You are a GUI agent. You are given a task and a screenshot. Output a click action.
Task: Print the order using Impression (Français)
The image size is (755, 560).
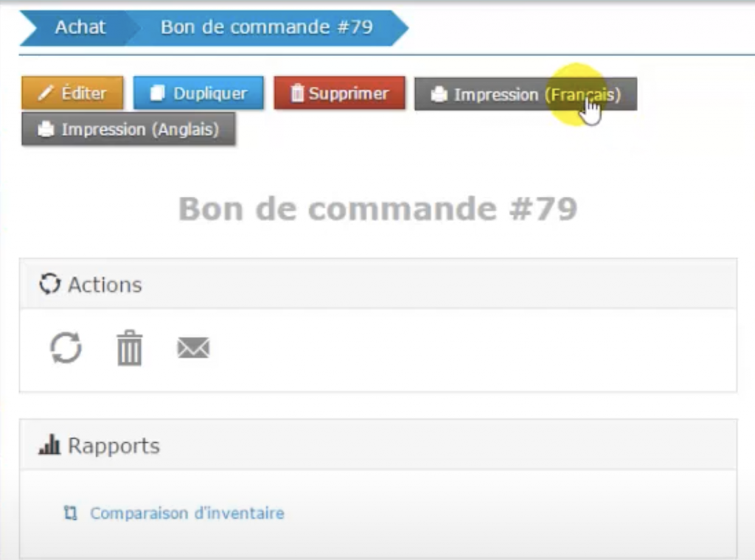coord(525,94)
